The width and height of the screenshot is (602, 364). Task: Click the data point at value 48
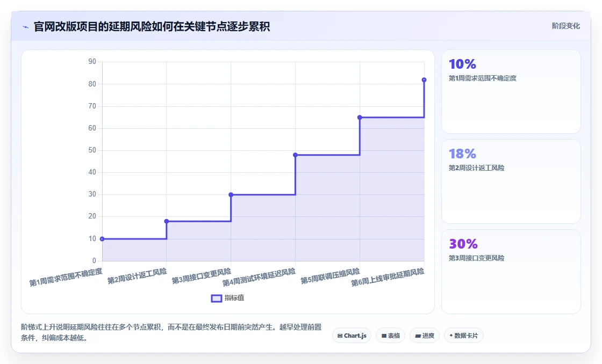click(295, 155)
